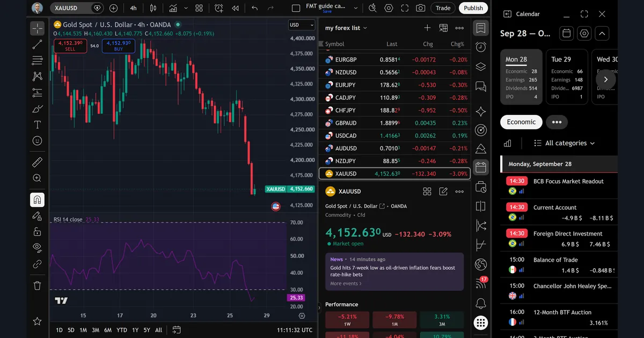Click the Trade button
The width and height of the screenshot is (644, 338).
[443, 8]
